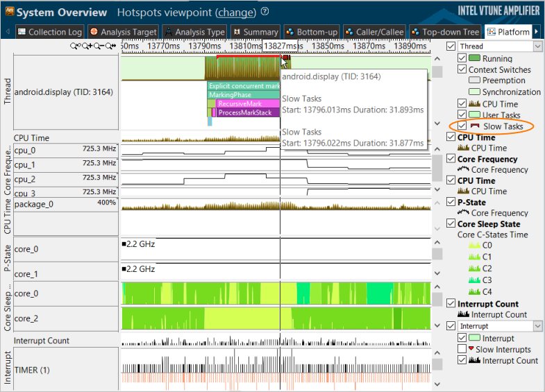Image resolution: width=545 pixels, height=392 pixels.
Task: Click the Running legend swatch
Action: 474,58
